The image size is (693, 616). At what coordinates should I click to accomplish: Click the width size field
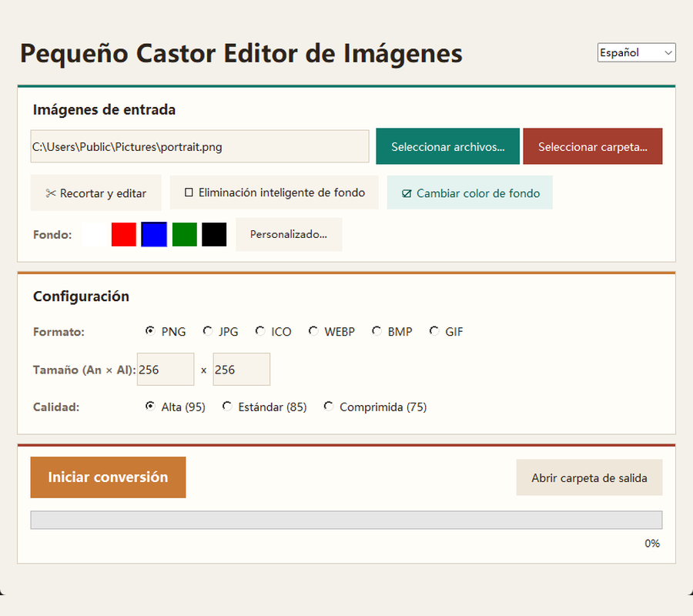click(x=166, y=369)
